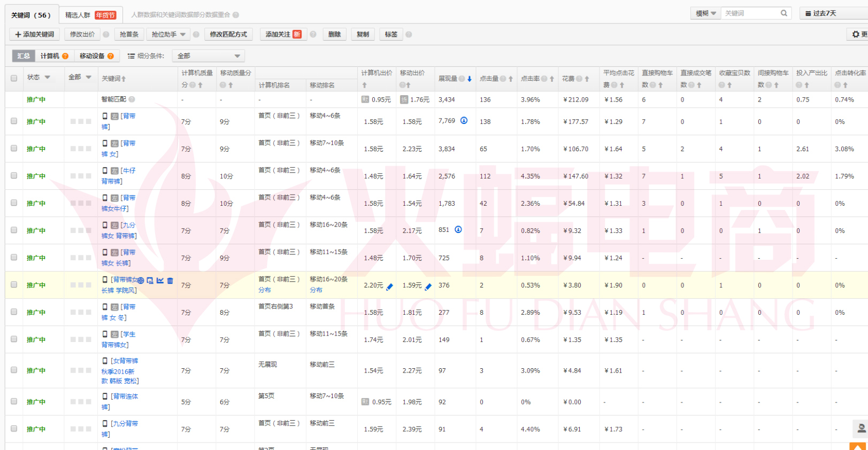The width and height of the screenshot is (868, 450).
Task: Click the help icon beside 智能匹配
Action: pos(132,99)
